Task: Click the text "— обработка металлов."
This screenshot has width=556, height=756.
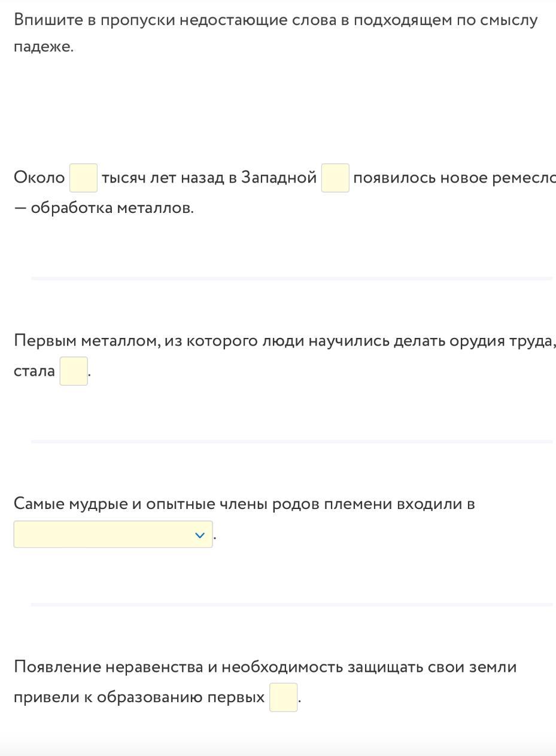Action: point(104,208)
